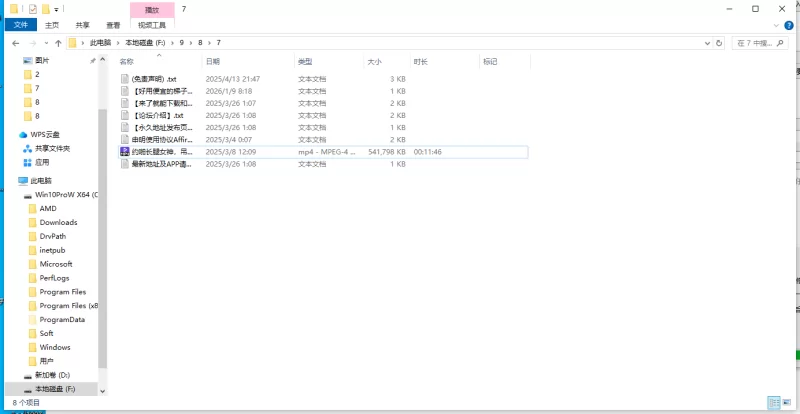
Task: Click the chevron after 本地磁盘 (F:) in breadcrumb
Action: coord(171,43)
